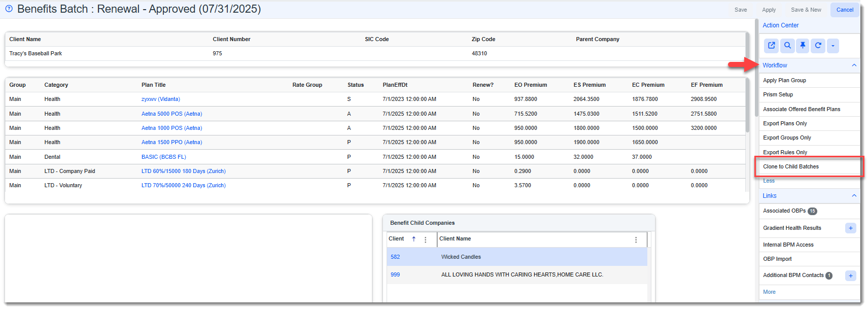Pin the Action Center panel
Screen dimensions: 868x310
point(803,46)
